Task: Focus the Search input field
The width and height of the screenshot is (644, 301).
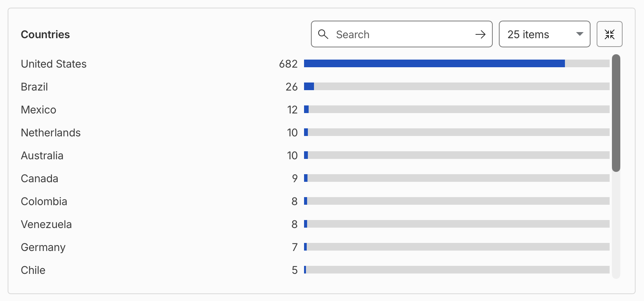Action: coord(401,34)
